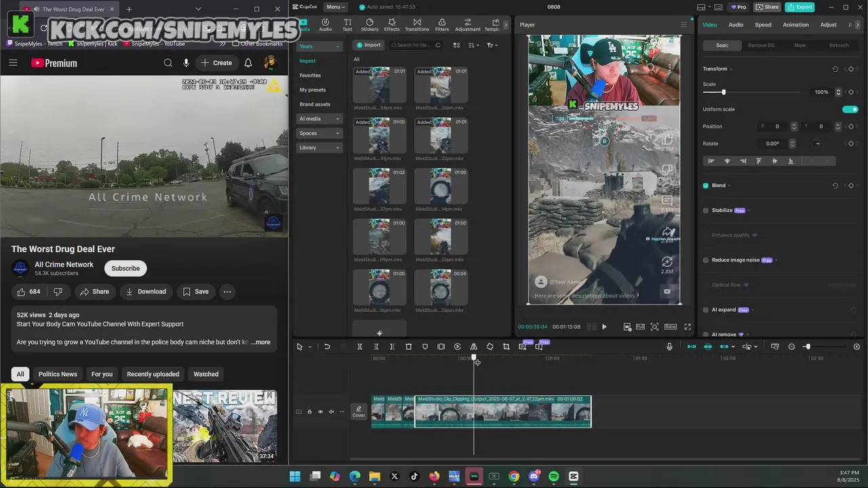Click the Mirror/flip icon in timeline toolbar
This screenshot has width=868, height=488.
pos(473,346)
